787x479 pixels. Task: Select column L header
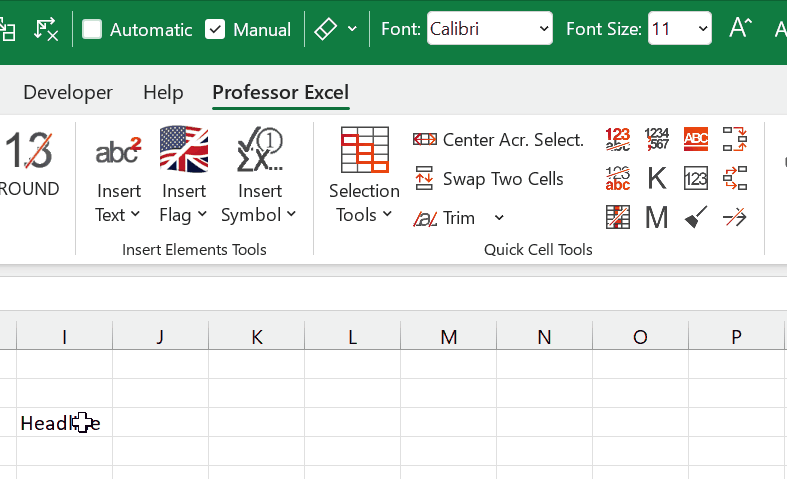click(352, 336)
